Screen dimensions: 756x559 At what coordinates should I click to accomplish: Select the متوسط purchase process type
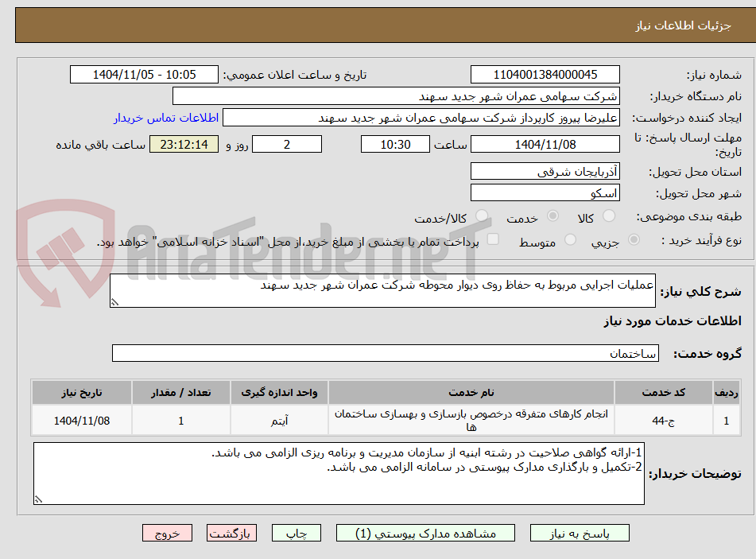[x=570, y=239]
